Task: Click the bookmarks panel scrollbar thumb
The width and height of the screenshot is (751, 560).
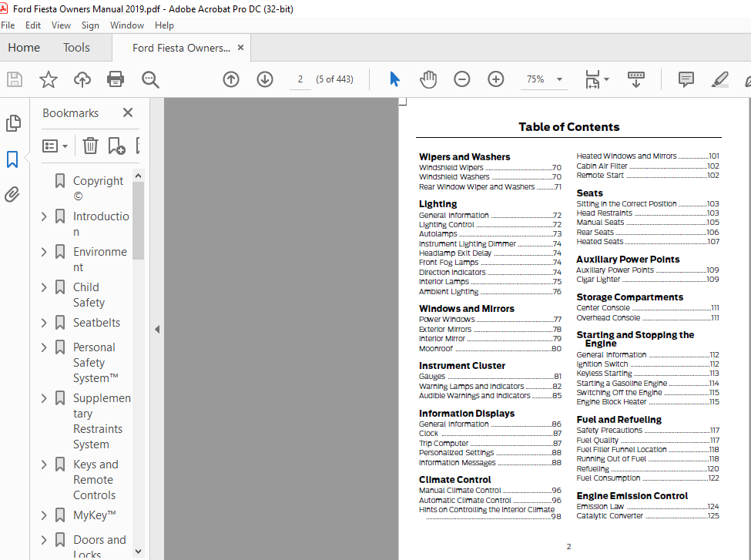Action: [138, 220]
